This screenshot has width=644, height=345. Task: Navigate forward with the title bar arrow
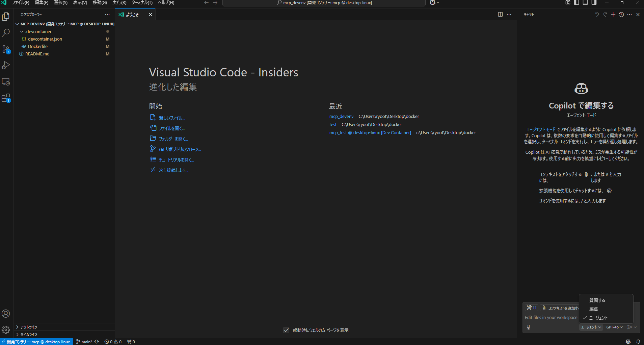tap(215, 3)
